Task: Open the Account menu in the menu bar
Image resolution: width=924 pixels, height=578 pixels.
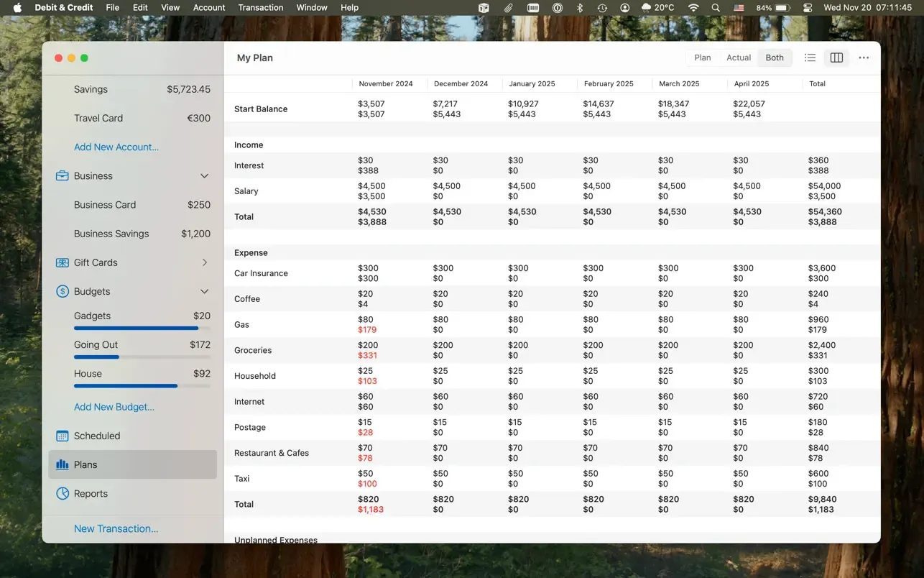Action: 209,7
